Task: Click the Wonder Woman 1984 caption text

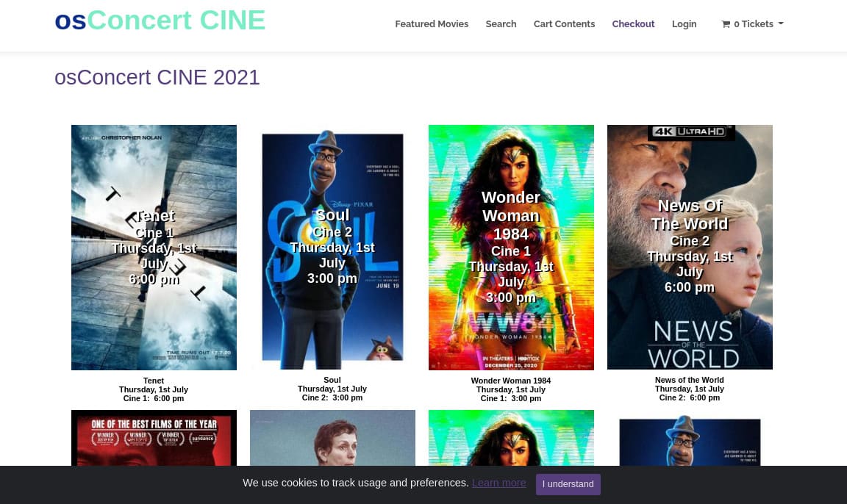Action: [511, 389]
